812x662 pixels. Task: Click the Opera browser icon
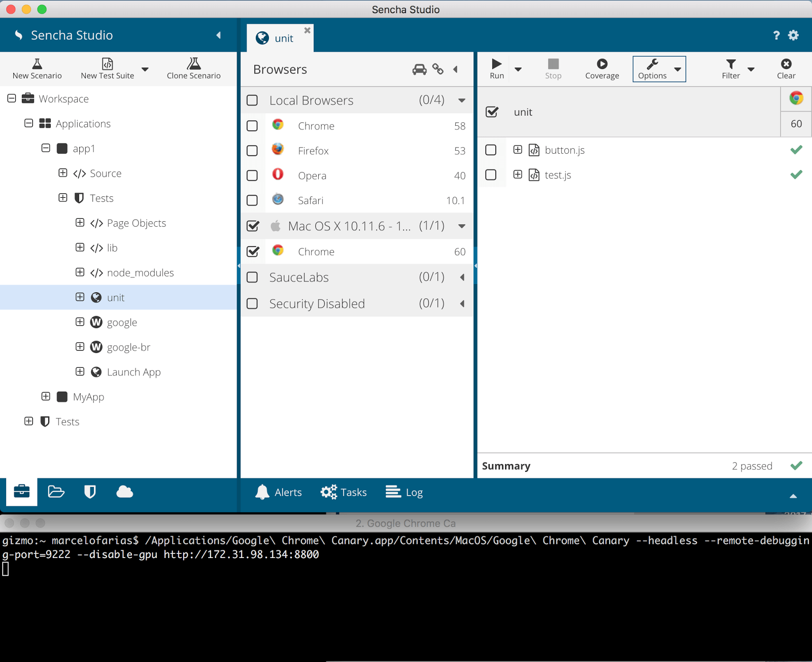click(x=278, y=174)
